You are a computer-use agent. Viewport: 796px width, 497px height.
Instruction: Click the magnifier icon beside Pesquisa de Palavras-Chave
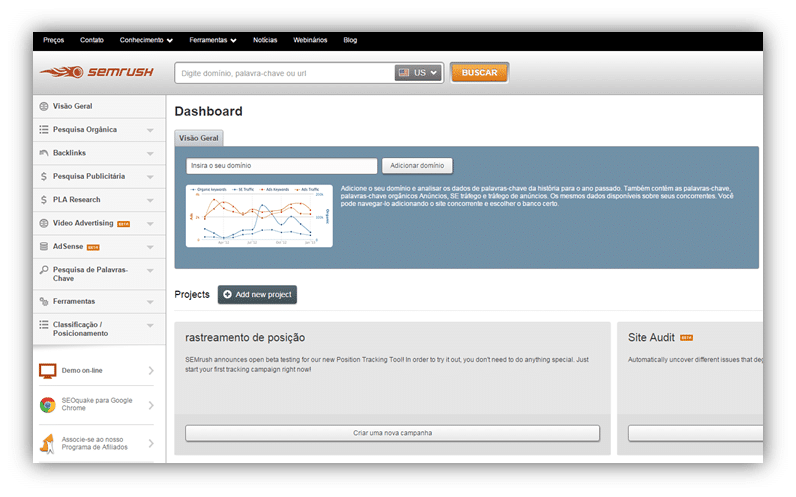click(x=44, y=270)
